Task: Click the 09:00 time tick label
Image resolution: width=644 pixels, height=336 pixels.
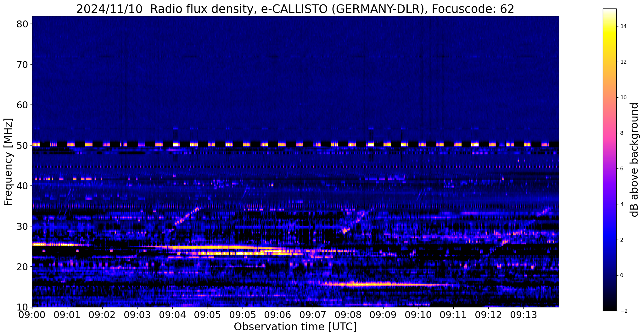Action: tap(32, 315)
